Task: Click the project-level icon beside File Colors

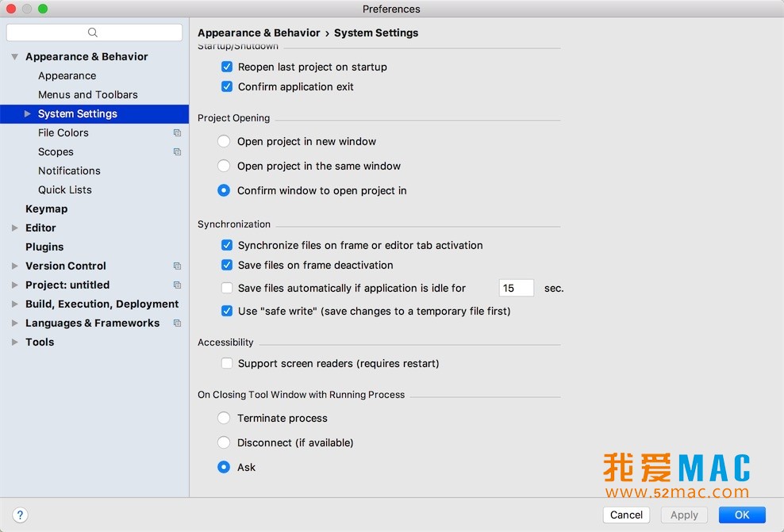Action: (x=177, y=133)
